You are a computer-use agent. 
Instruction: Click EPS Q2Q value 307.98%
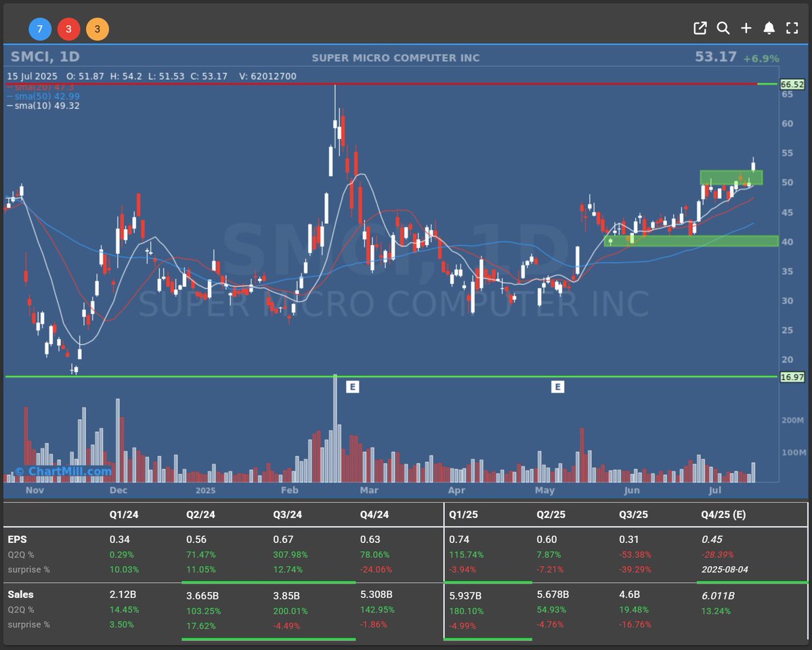(291, 554)
